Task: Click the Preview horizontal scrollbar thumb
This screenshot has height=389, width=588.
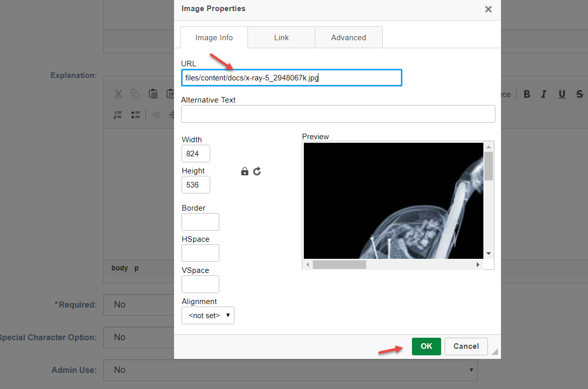Action: coord(339,264)
